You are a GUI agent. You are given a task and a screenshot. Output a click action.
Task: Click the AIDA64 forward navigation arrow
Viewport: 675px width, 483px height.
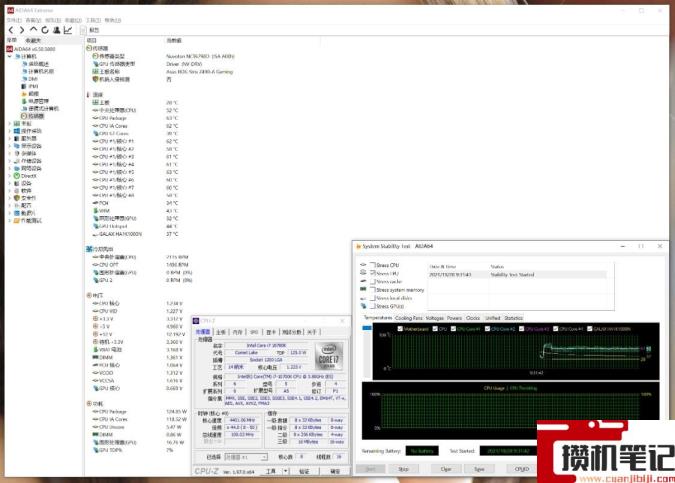22,30
